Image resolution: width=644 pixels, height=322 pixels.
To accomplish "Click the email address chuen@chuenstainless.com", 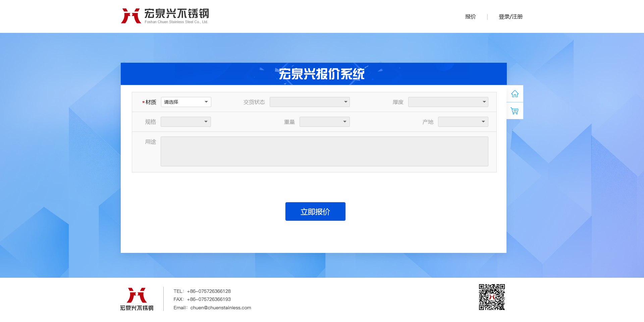I will (x=220, y=308).
